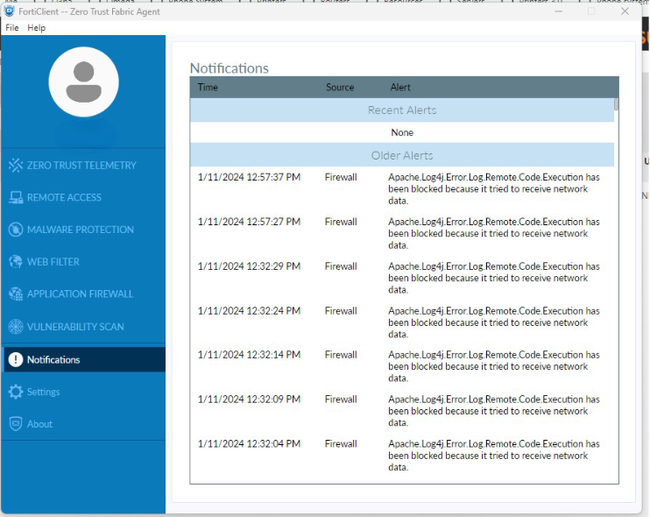Switch to MALWARE PROTECTION section

point(80,230)
